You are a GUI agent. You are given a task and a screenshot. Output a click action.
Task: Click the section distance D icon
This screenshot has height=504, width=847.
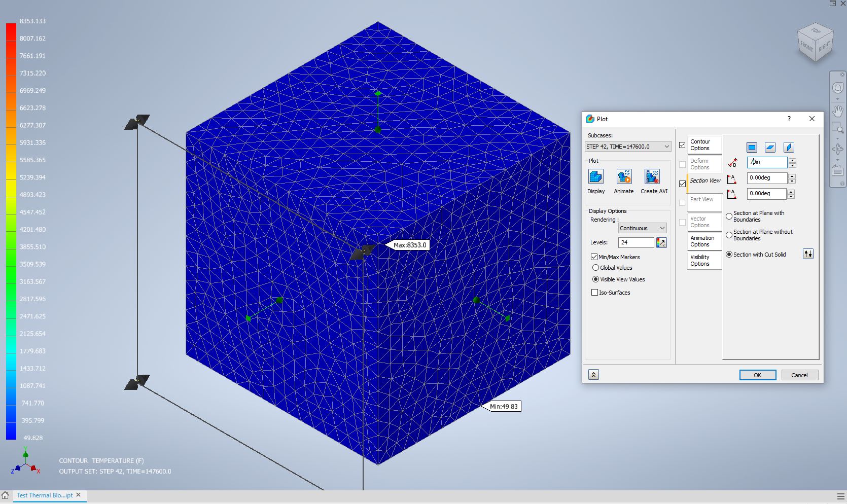pyautogui.click(x=732, y=163)
